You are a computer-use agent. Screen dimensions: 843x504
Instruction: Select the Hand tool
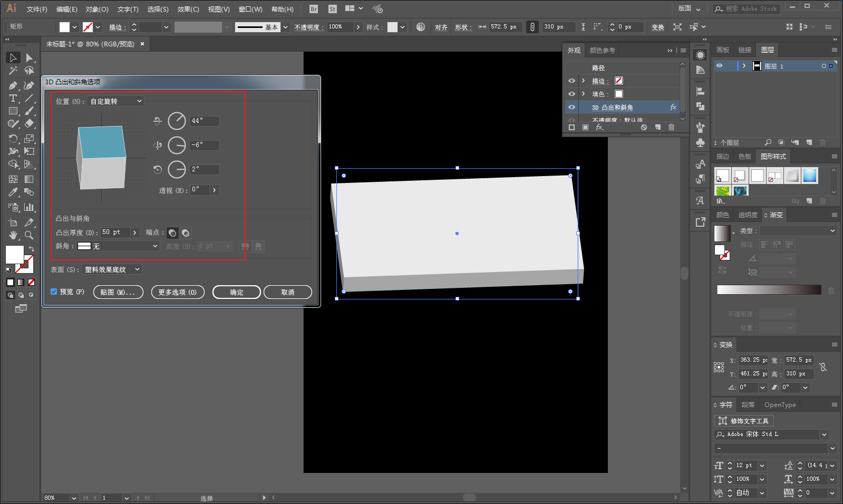pos(13,235)
